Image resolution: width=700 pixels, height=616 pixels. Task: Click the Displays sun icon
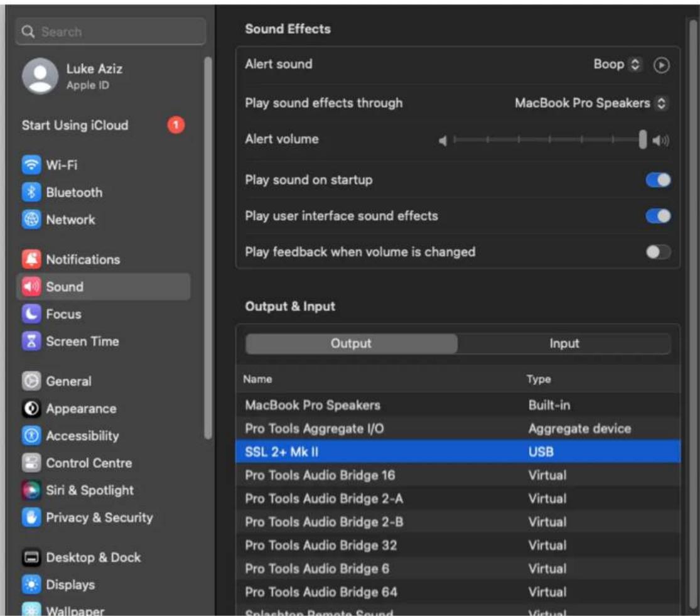31,585
